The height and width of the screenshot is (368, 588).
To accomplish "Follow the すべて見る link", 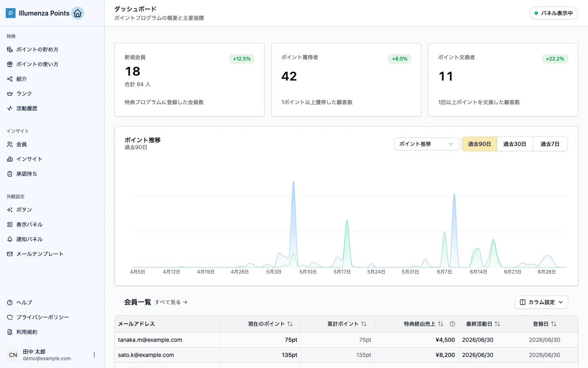I will point(171,302).
